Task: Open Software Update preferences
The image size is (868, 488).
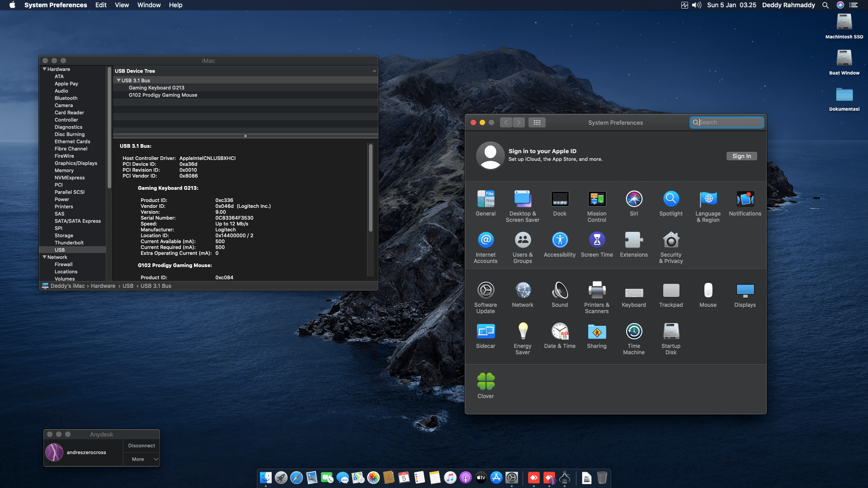Action: [x=486, y=297]
